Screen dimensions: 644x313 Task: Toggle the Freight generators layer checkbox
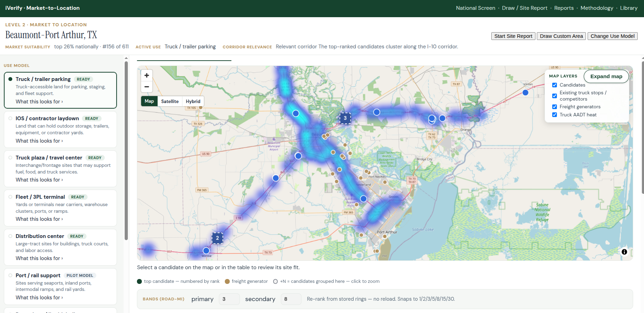(x=555, y=107)
